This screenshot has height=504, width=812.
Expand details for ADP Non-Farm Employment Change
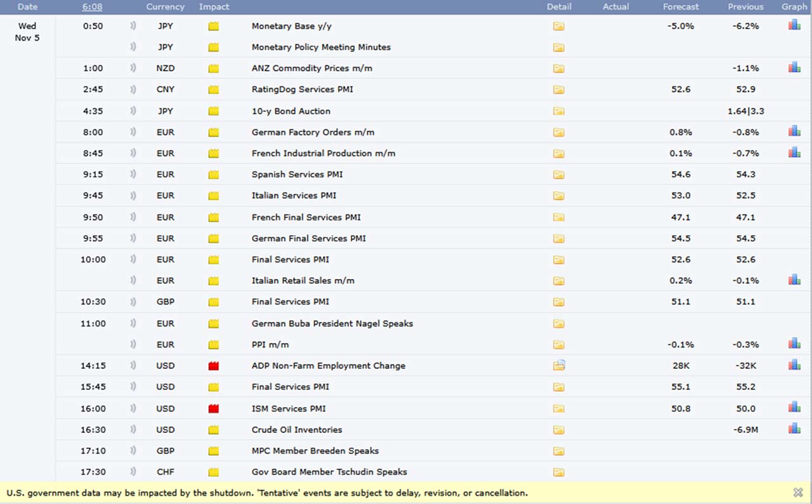coord(558,366)
